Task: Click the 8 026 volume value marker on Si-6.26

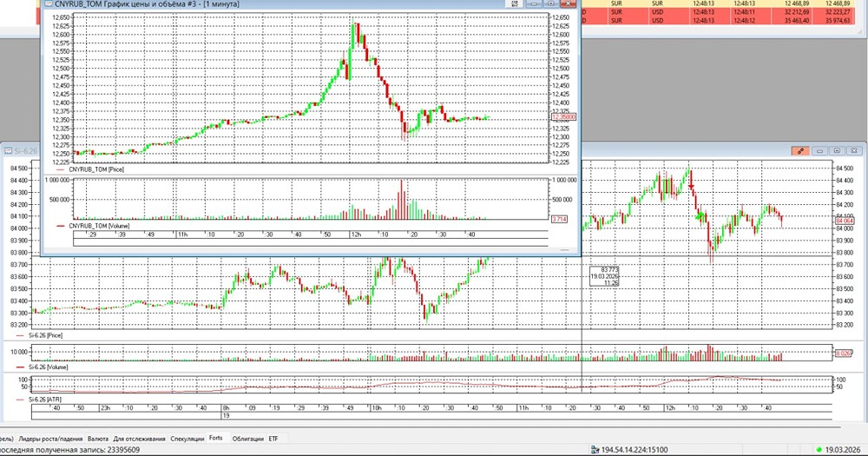Action: [x=843, y=353]
